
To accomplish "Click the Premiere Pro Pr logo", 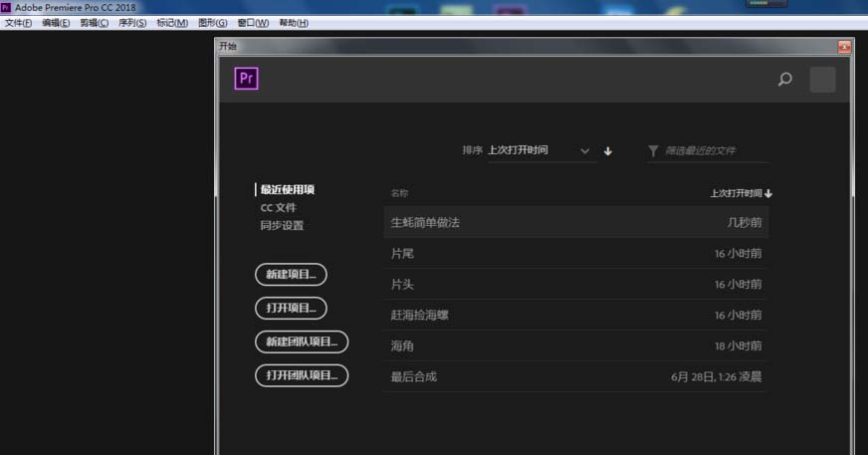I will [x=246, y=79].
